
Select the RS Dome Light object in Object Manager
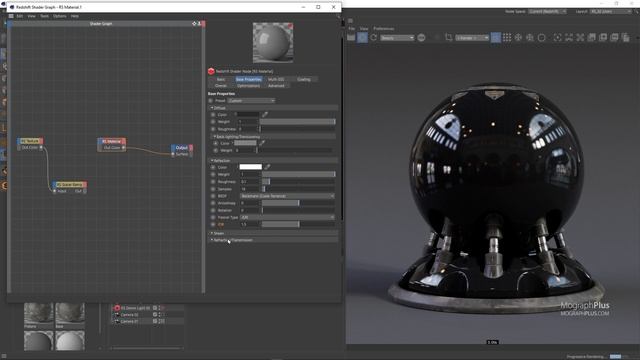click(x=136, y=308)
